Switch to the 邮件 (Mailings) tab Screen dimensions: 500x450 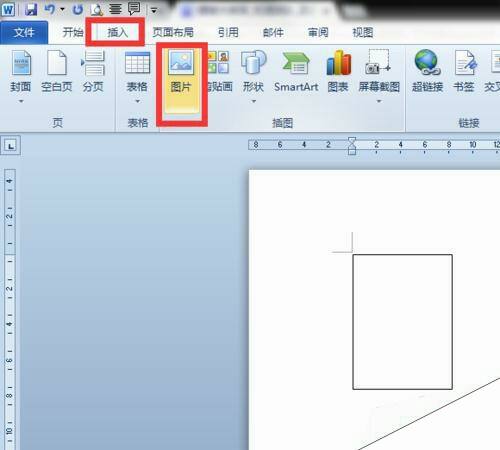(273, 32)
